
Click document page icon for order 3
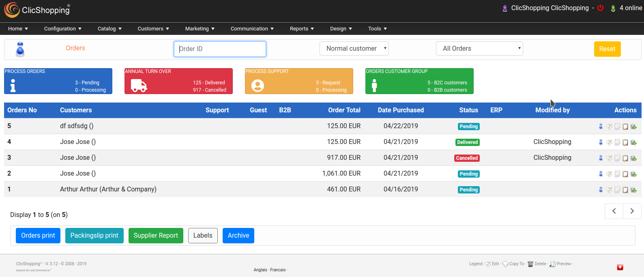click(x=617, y=158)
